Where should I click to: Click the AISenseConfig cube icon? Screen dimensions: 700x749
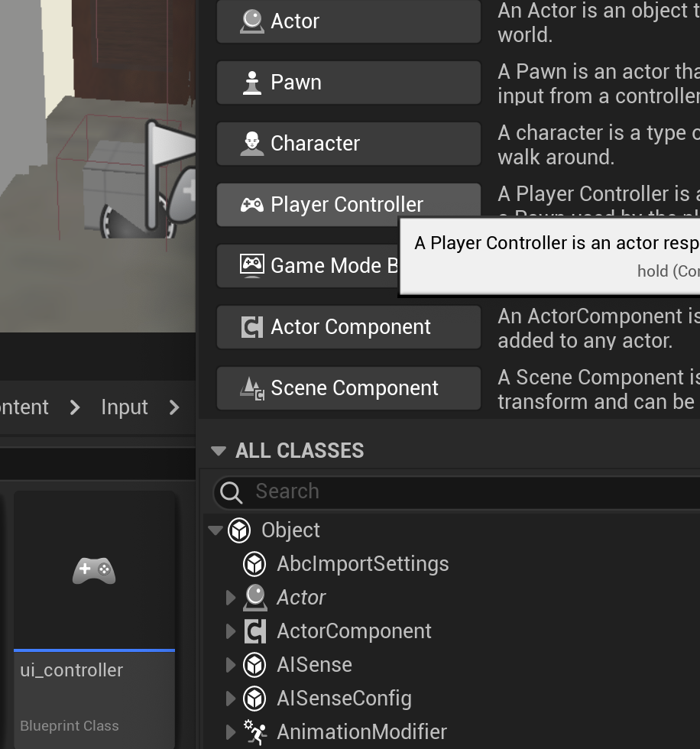click(x=254, y=699)
